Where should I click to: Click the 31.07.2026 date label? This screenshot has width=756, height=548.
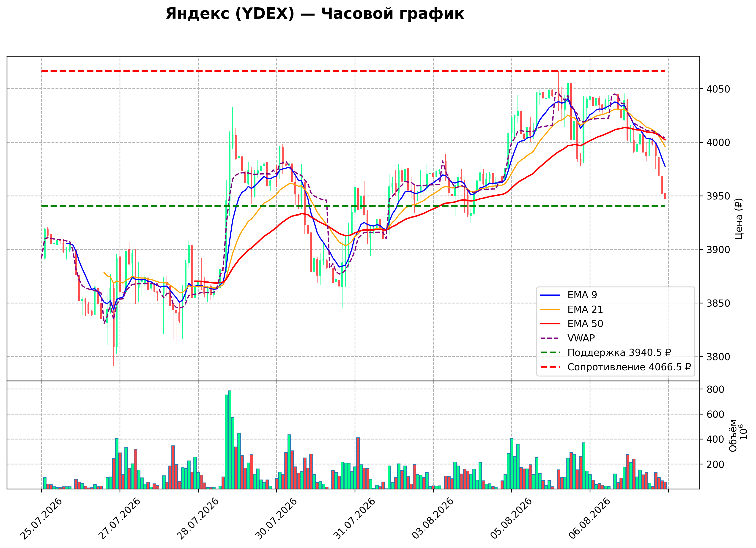[354, 519]
